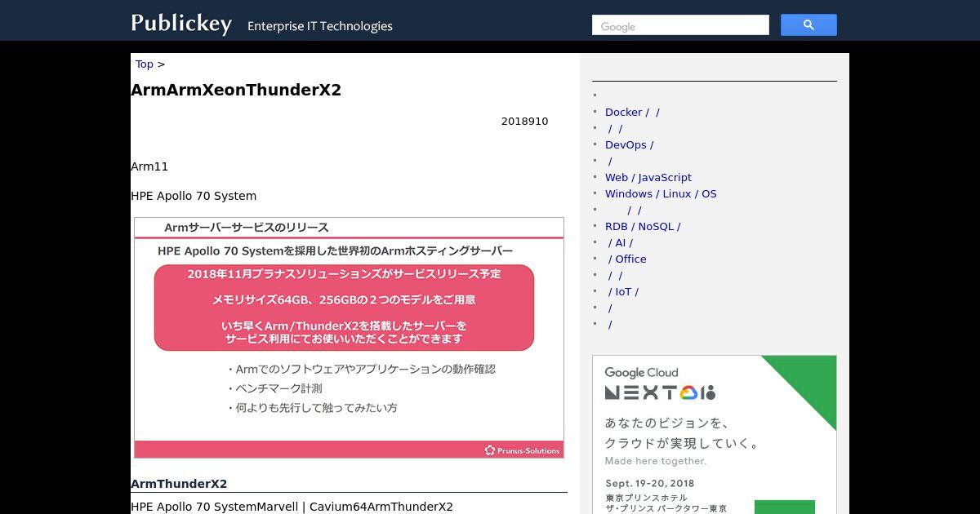Click the Arm11 paragraph text
This screenshot has width=980, height=514.
click(149, 166)
